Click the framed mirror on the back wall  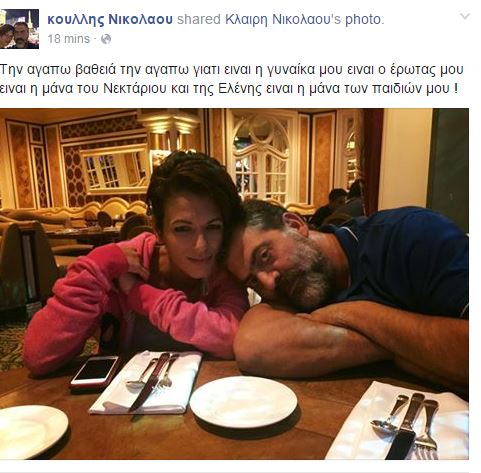point(115,170)
